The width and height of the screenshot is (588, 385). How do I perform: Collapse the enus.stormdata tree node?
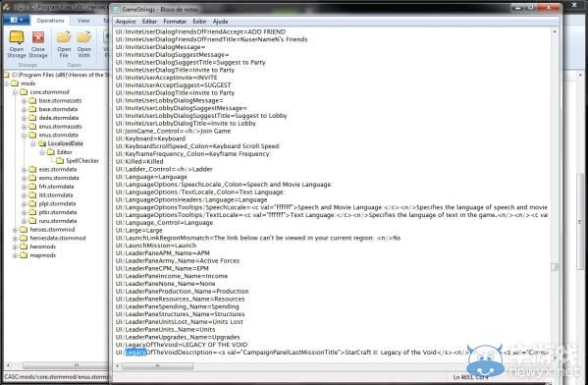[24, 136]
